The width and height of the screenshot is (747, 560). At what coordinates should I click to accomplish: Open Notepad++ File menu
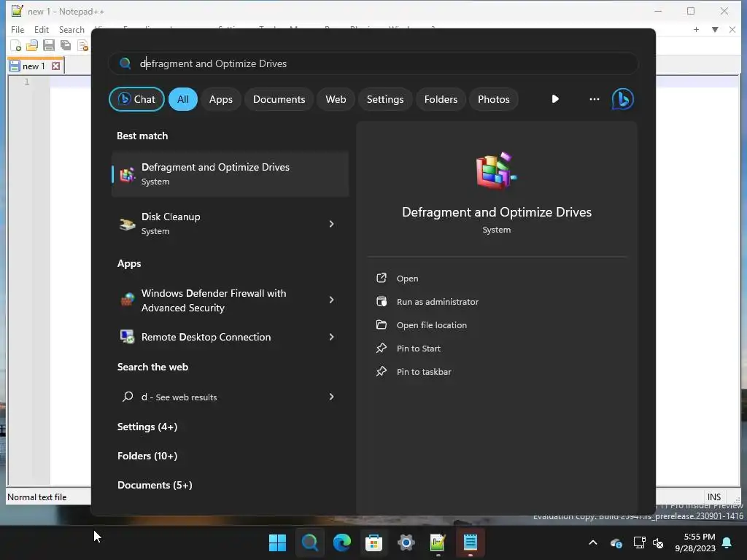[x=18, y=29]
